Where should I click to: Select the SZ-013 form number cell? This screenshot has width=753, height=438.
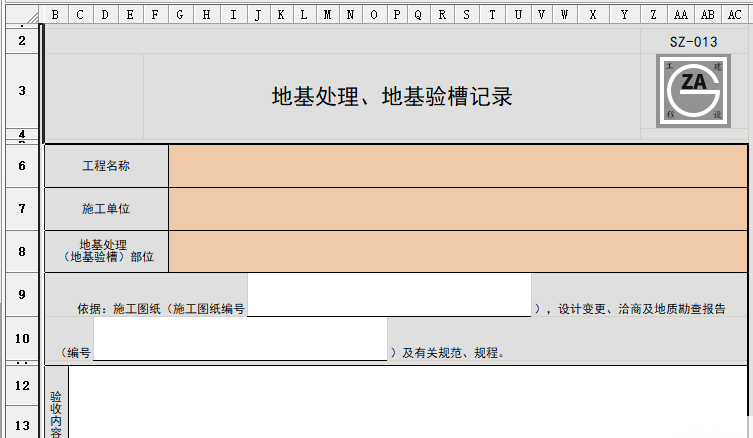pos(694,41)
